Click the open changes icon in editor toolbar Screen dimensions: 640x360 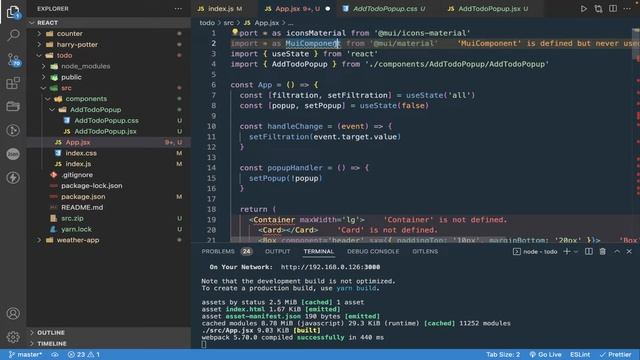(598, 9)
